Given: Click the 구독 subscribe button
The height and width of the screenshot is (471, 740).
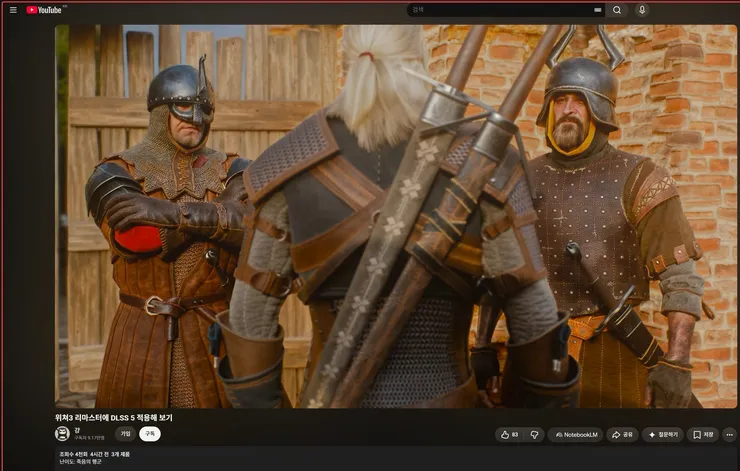Looking at the screenshot, I should (x=150, y=434).
